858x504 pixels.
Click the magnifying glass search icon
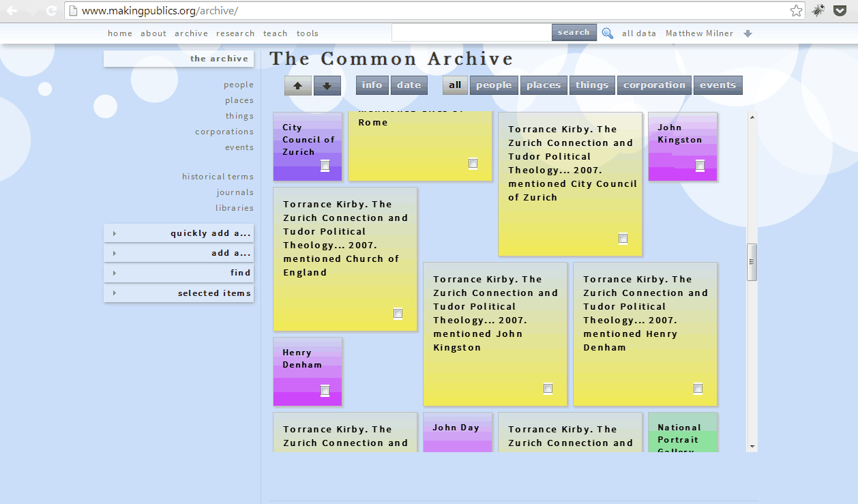pyautogui.click(x=608, y=33)
